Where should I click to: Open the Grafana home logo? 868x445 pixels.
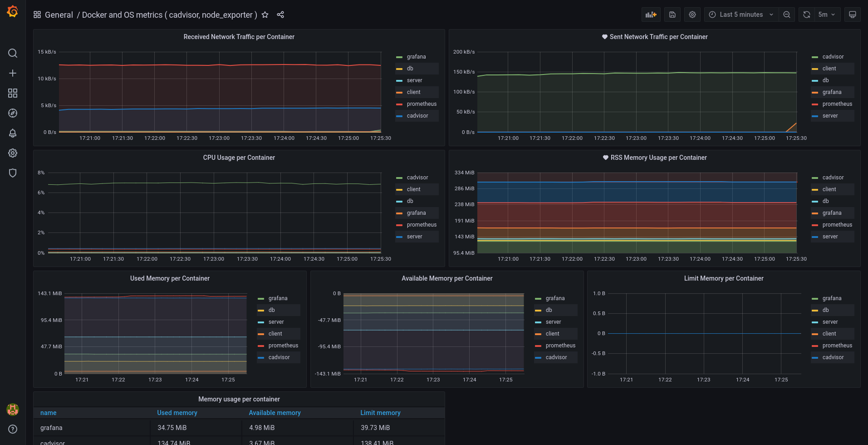tap(13, 11)
